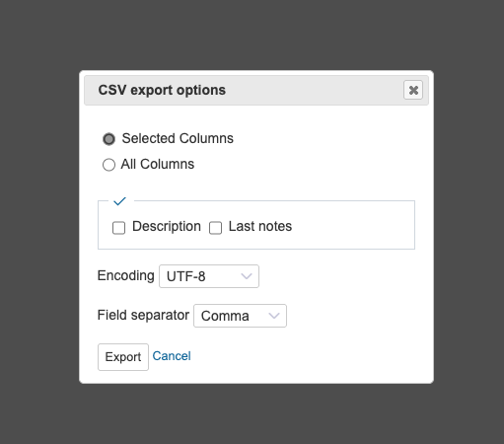Choose the All Columns radio option
This screenshot has height=444, width=504.
108,165
